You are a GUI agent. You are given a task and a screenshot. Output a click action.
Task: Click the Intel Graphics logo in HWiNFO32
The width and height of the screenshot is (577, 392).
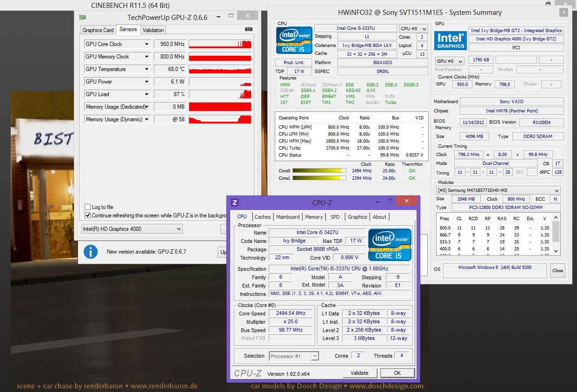point(451,40)
